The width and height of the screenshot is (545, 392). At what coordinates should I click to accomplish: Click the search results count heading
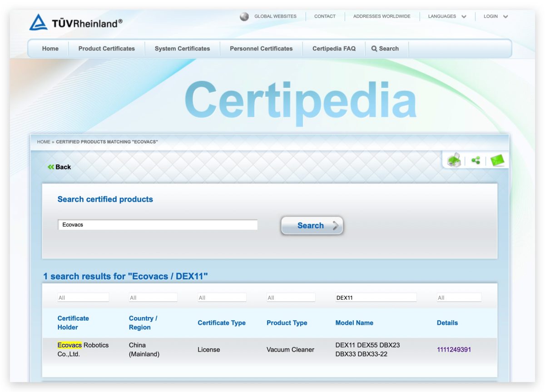125,276
